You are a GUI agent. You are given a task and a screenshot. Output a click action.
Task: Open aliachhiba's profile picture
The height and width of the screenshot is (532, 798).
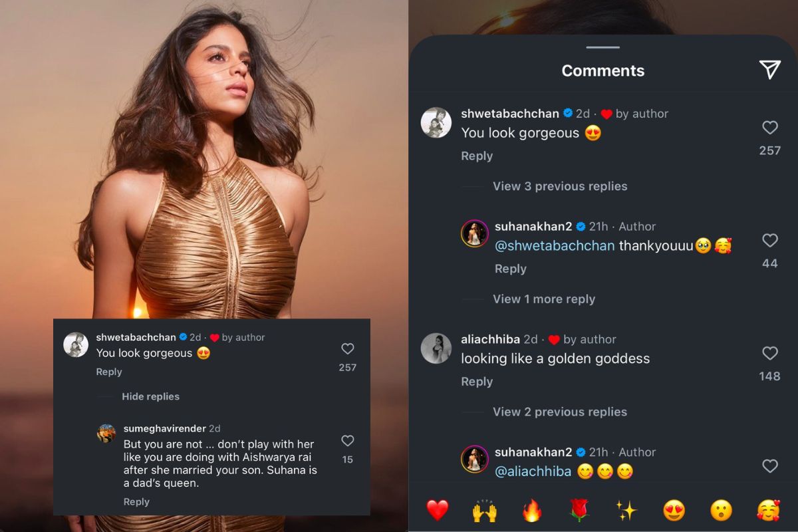tap(436, 348)
